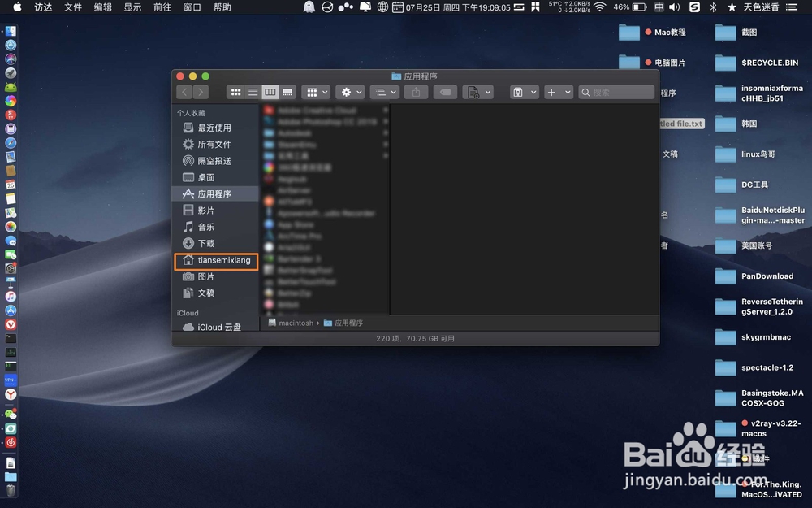Click the battery status icon
The height and width of the screenshot is (508, 812).
pyautogui.click(x=640, y=7)
